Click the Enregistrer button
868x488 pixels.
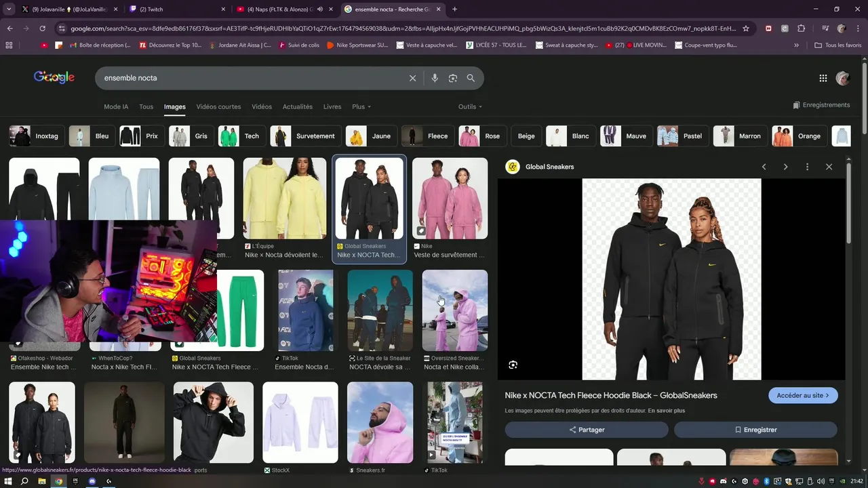tap(755, 430)
